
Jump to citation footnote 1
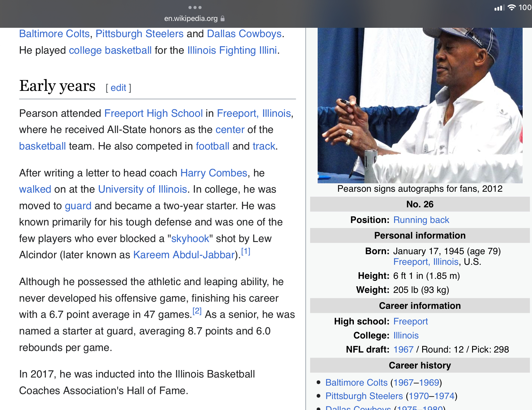pyautogui.click(x=246, y=251)
